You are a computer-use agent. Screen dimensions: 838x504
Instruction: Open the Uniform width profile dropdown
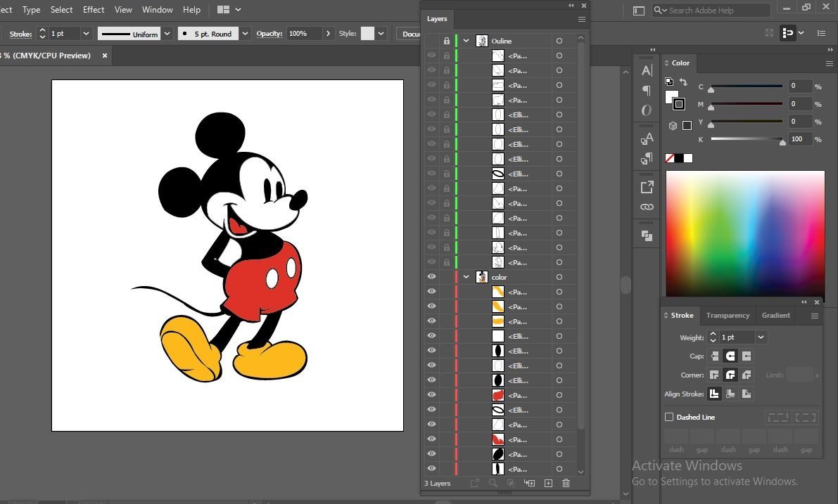coord(167,34)
